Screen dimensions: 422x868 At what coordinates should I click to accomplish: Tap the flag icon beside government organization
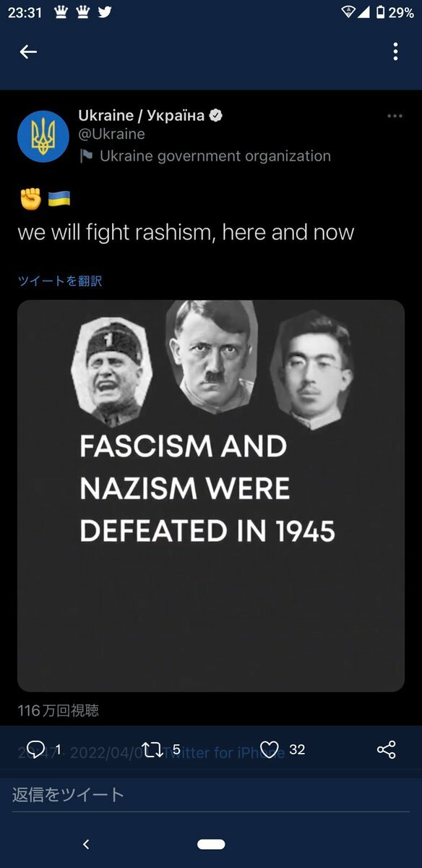(x=86, y=156)
